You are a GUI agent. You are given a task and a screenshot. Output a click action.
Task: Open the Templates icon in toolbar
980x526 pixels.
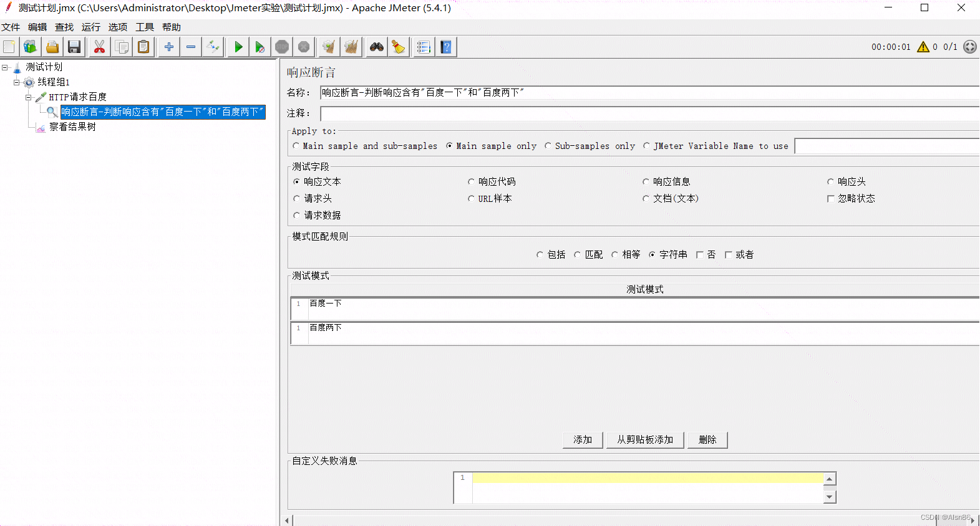click(30, 47)
